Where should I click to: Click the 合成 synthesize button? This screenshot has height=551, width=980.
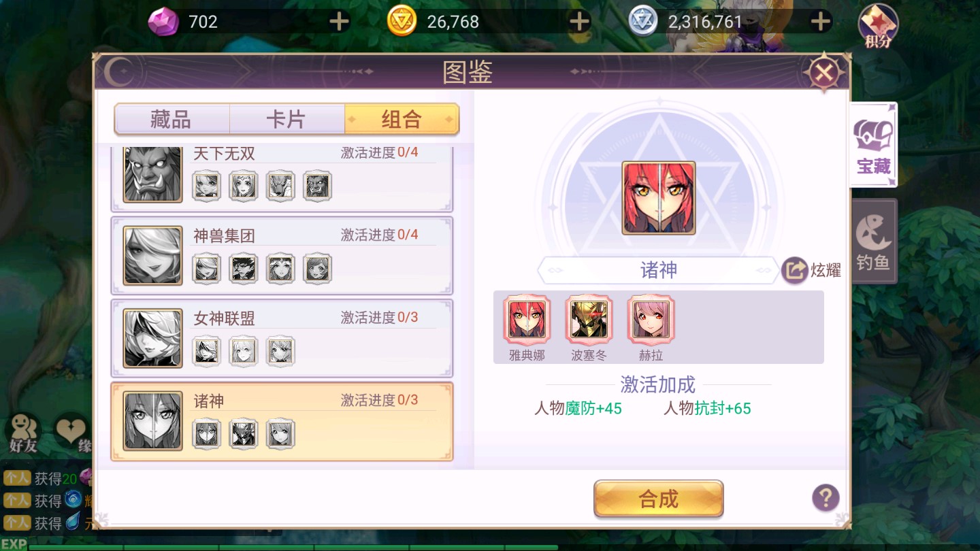pyautogui.click(x=658, y=499)
